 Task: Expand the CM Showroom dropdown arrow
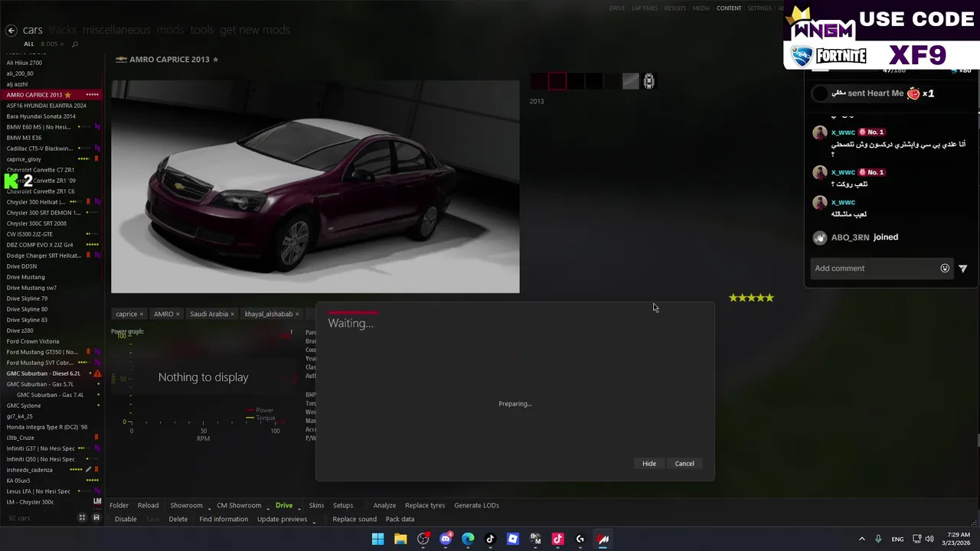[x=267, y=507]
